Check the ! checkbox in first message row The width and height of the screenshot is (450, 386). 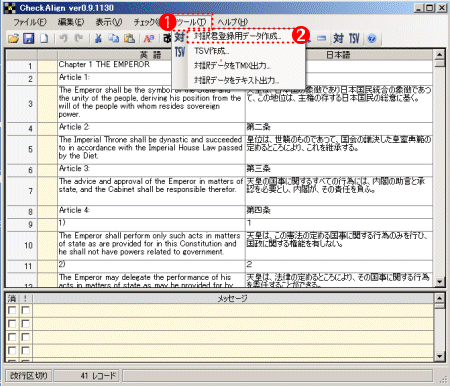click(x=25, y=310)
